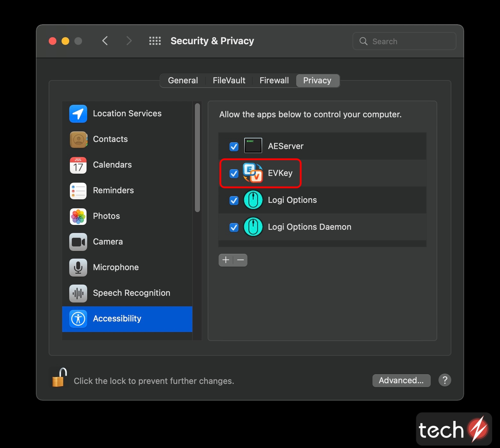Click the Advanced... button
Screen dimensions: 500x448
coord(401,380)
